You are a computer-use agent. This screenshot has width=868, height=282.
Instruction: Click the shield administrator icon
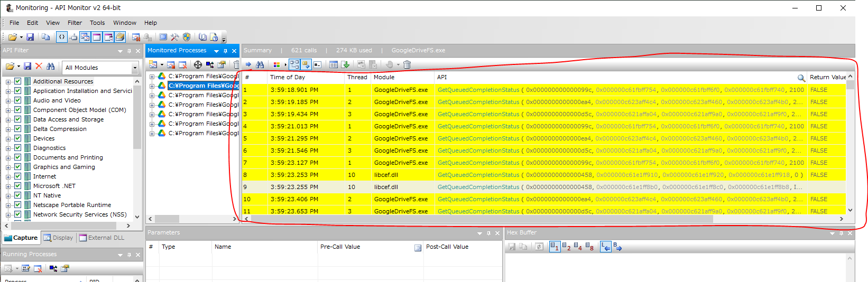coord(187,37)
